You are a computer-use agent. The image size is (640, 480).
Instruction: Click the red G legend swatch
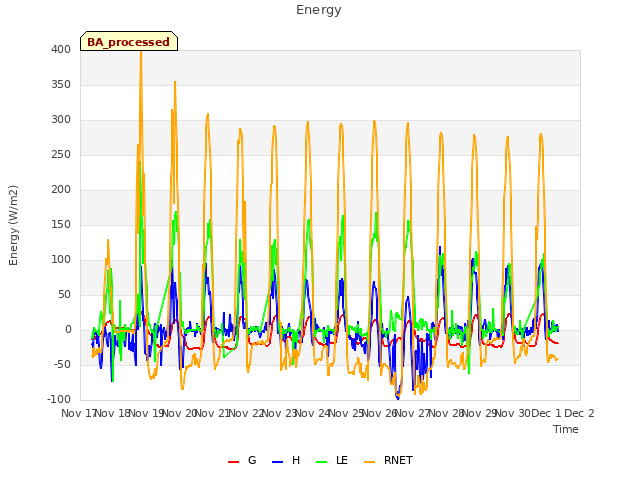point(233,462)
